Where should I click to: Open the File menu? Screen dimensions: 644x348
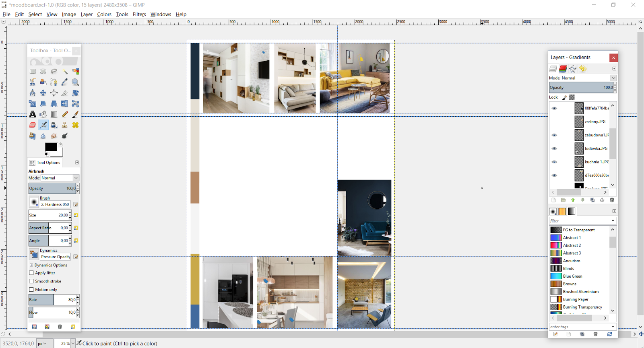click(x=6, y=14)
